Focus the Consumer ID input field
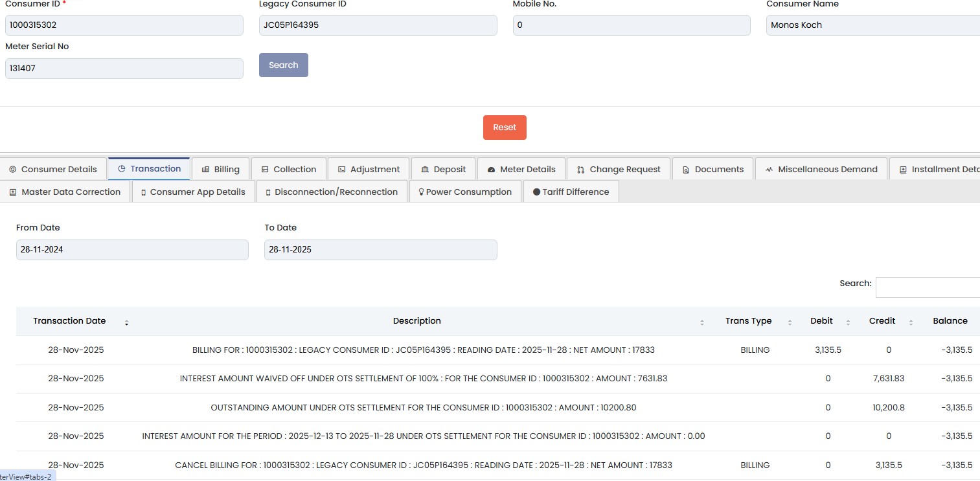 pyautogui.click(x=124, y=25)
